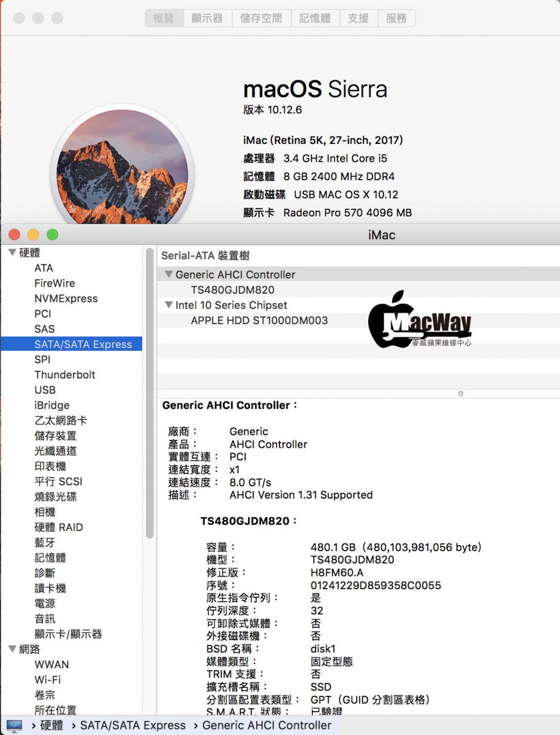Select Wi-Fi in the network section
560x735 pixels.
coord(48,680)
